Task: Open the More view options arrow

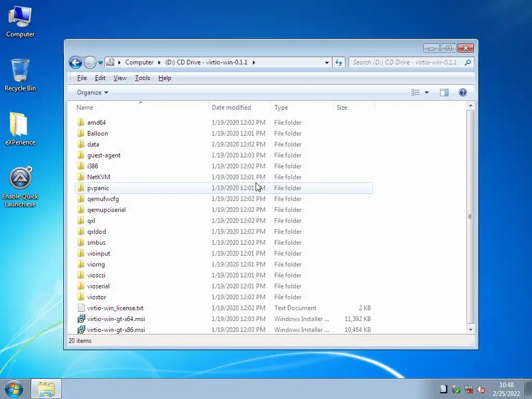Action: point(427,92)
